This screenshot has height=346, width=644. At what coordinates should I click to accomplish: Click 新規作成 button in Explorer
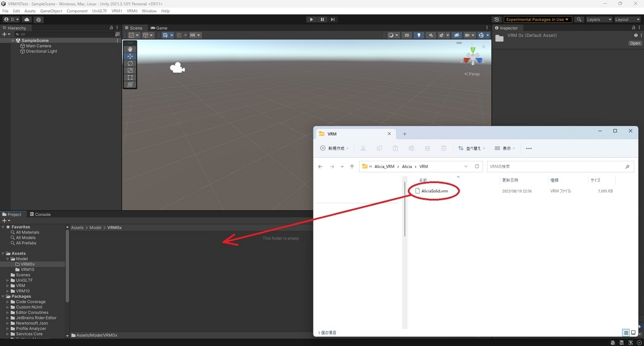point(334,148)
